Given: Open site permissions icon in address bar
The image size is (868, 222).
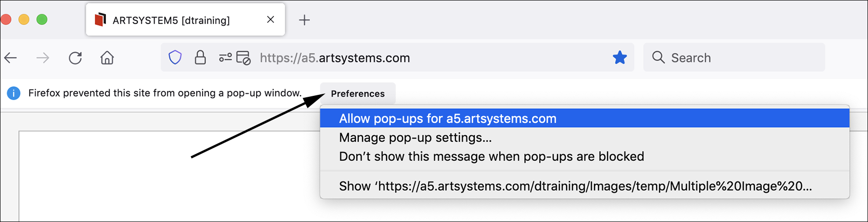Looking at the screenshot, I should tap(225, 58).
